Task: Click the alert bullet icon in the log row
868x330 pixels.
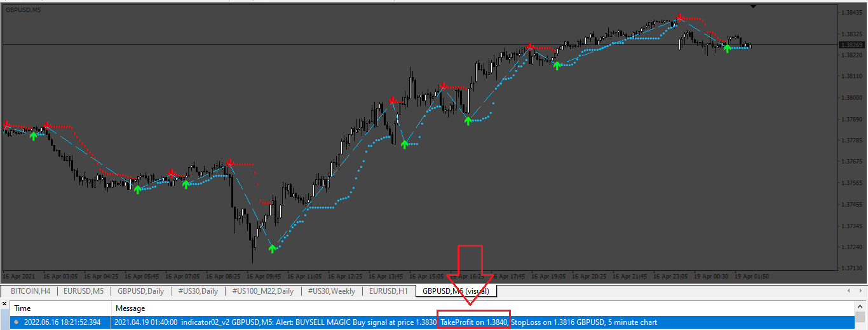Action: coord(17,322)
